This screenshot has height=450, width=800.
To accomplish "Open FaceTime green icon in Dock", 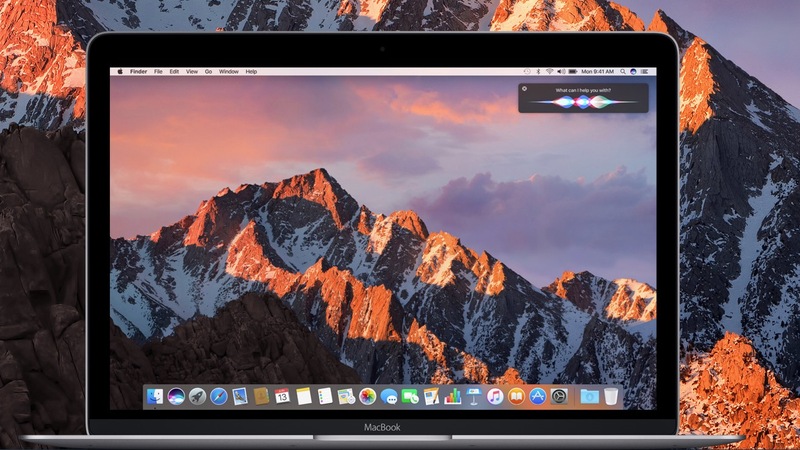I will [x=410, y=396].
